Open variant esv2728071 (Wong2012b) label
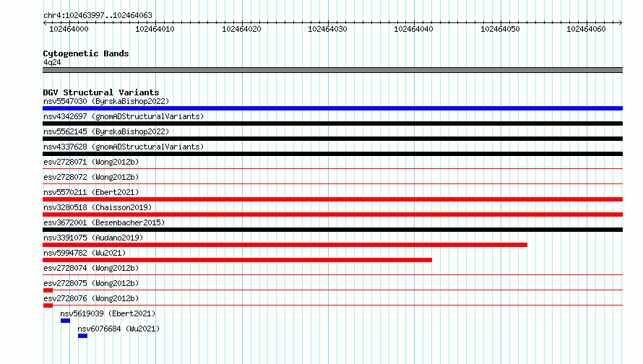This screenshot has width=643, height=364. [x=91, y=162]
